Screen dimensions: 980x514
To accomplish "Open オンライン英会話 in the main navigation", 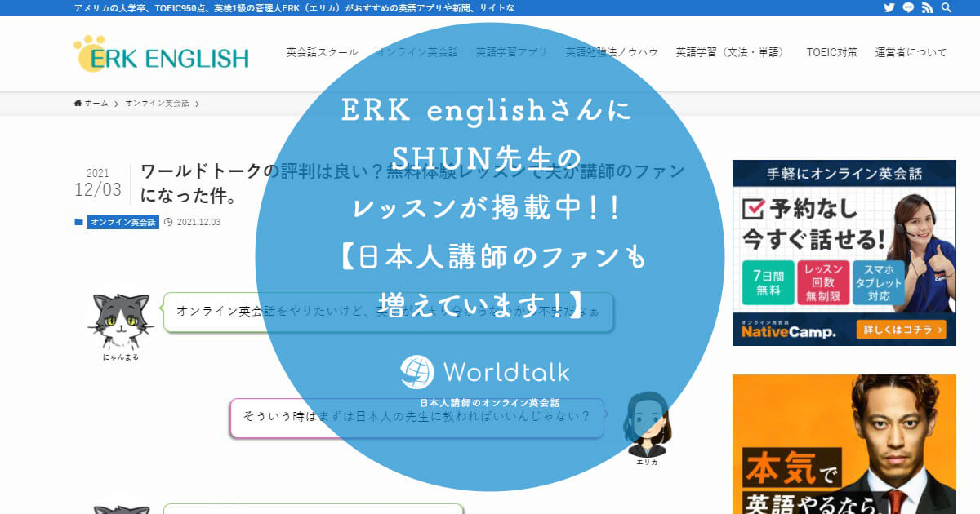I will click(x=417, y=52).
